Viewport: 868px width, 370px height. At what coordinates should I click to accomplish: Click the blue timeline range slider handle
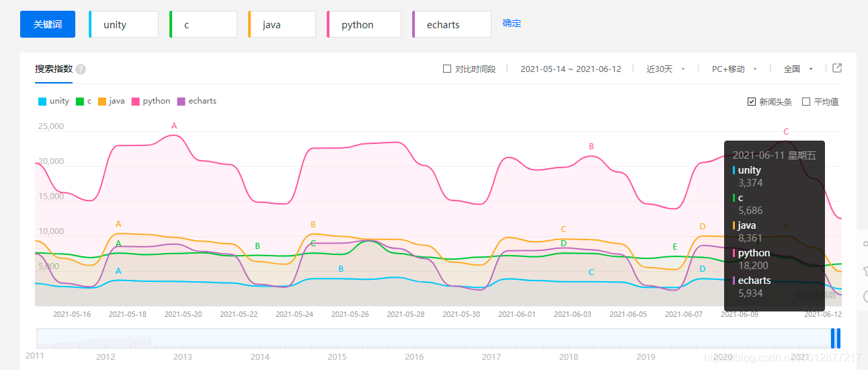click(x=836, y=338)
